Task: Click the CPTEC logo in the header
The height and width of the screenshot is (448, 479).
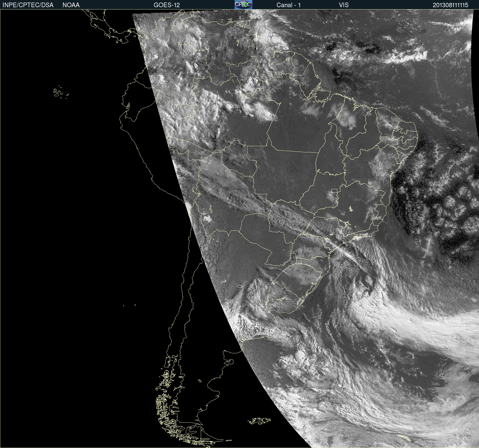Action: pyautogui.click(x=243, y=5)
